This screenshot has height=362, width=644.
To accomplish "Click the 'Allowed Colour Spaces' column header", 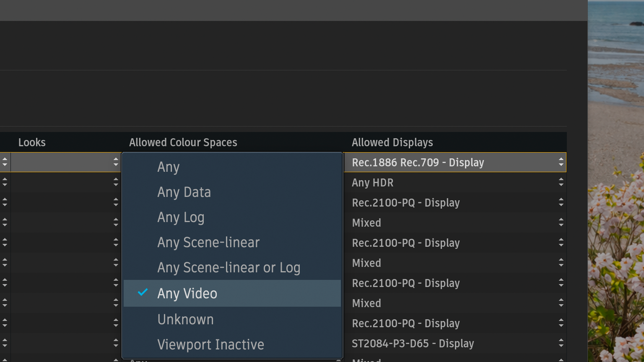I will click(x=183, y=142).
